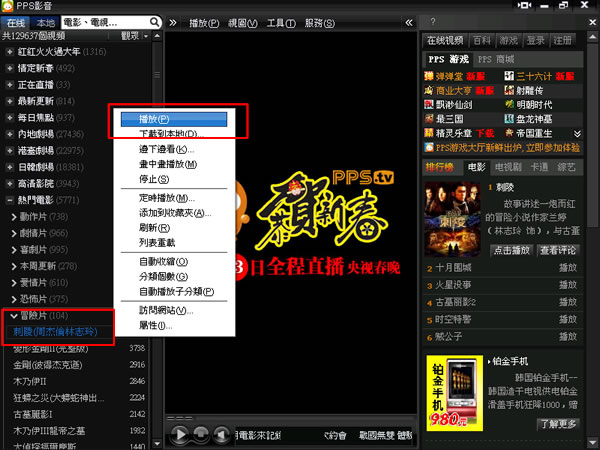
Task: Collapse left panel with double-arrow icon
Action: [173, 23]
